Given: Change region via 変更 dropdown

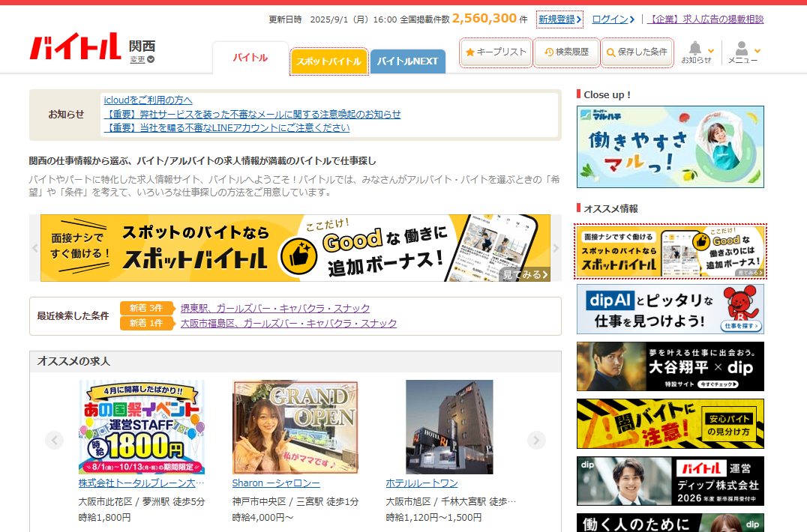Looking at the screenshot, I should pyautogui.click(x=142, y=60).
